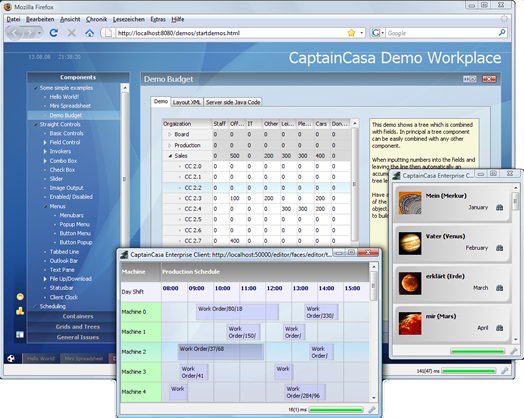This screenshot has height=418, width=524.
Task: Select the Popup Menu tree item
Action: 75,225
